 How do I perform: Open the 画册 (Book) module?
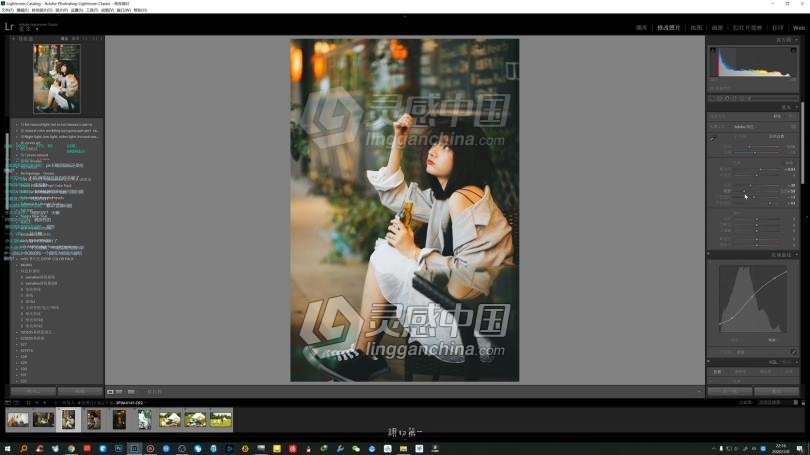point(717,28)
